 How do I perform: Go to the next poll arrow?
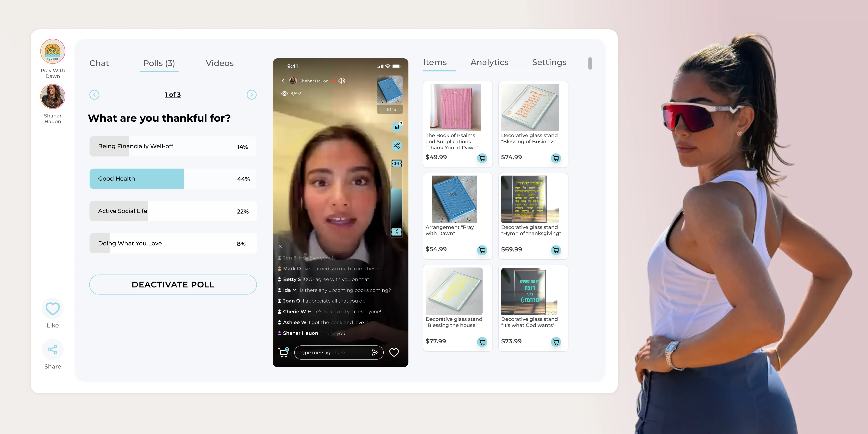[x=251, y=95]
